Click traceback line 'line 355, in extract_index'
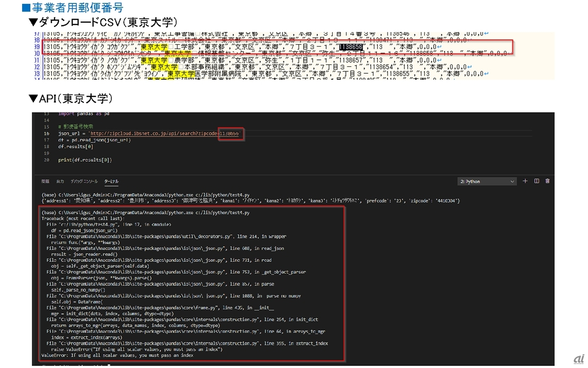This screenshot has width=588, height=368. [x=187, y=343]
